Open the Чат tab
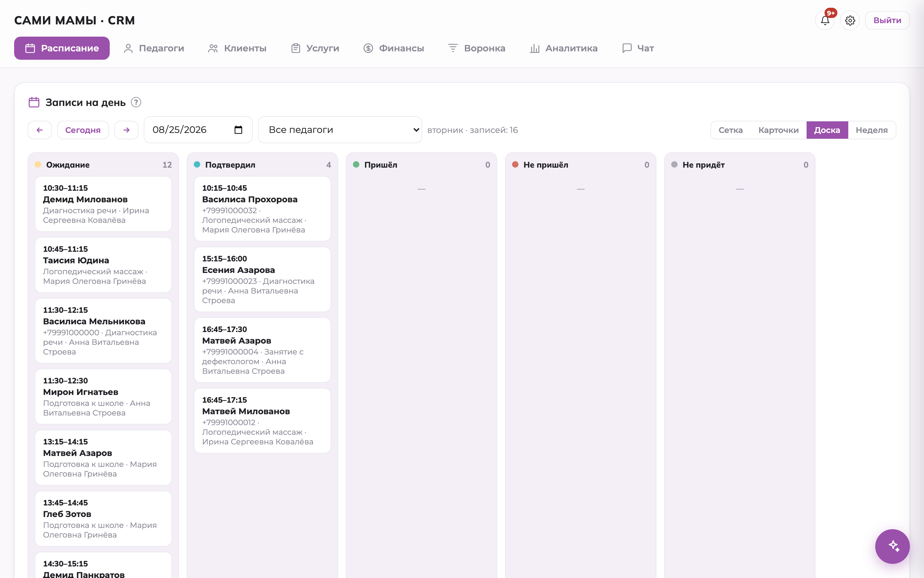 (638, 48)
